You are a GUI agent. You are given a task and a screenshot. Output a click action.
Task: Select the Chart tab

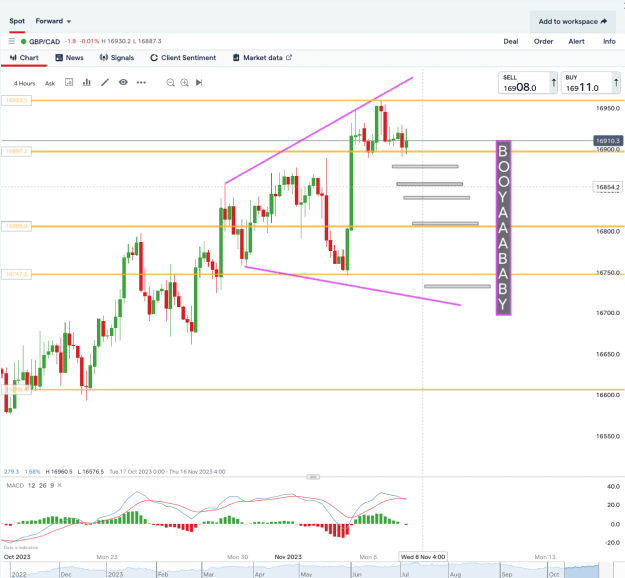click(x=24, y=58)
